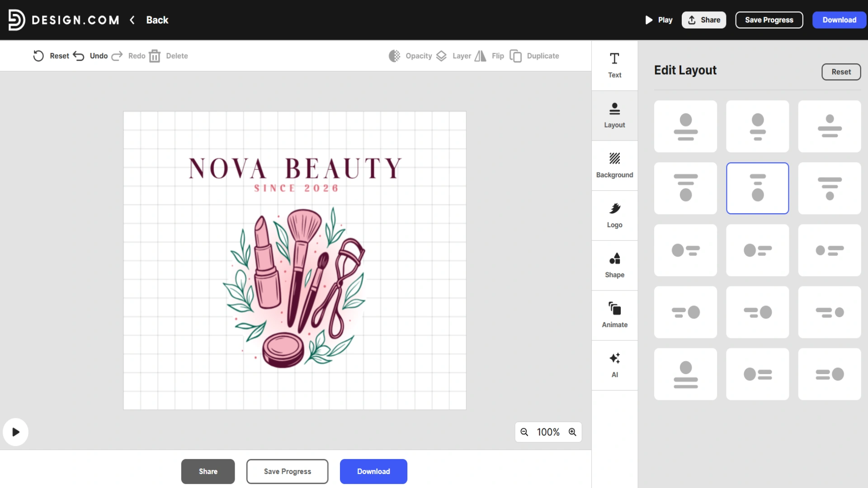Open the Layer ordering option
Viewport: 868px width, 488px height.
coord(453,56)
